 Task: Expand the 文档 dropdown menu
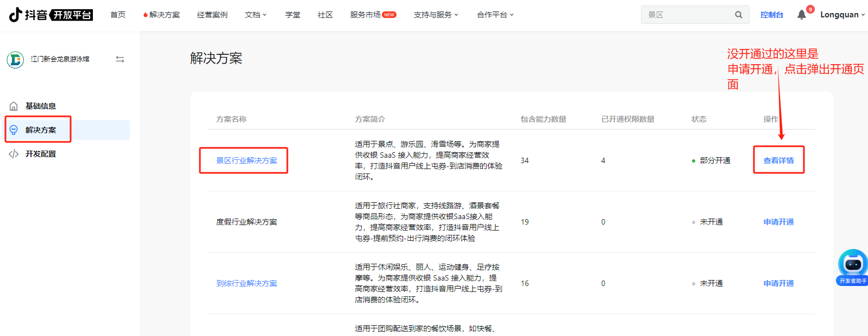click(255, 15)
